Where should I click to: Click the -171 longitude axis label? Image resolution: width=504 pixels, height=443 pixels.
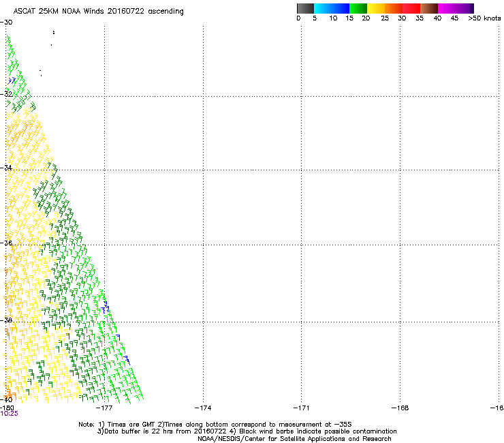[302, 408]
